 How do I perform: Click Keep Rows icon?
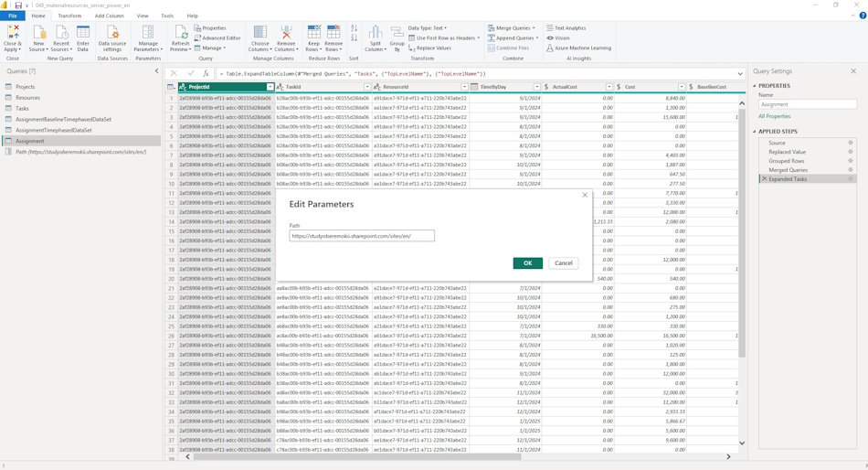tap(314, 32)
